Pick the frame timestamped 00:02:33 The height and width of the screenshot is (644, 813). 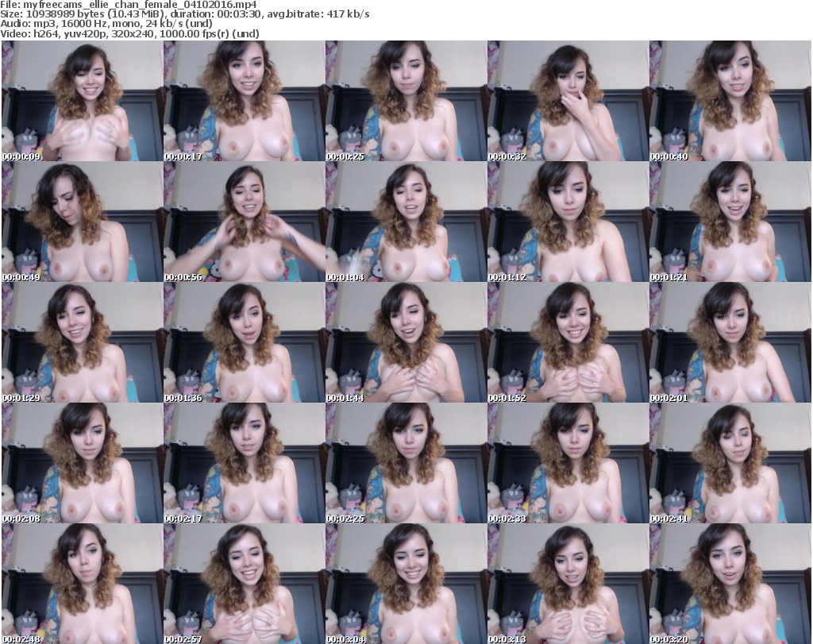(568, 463)
